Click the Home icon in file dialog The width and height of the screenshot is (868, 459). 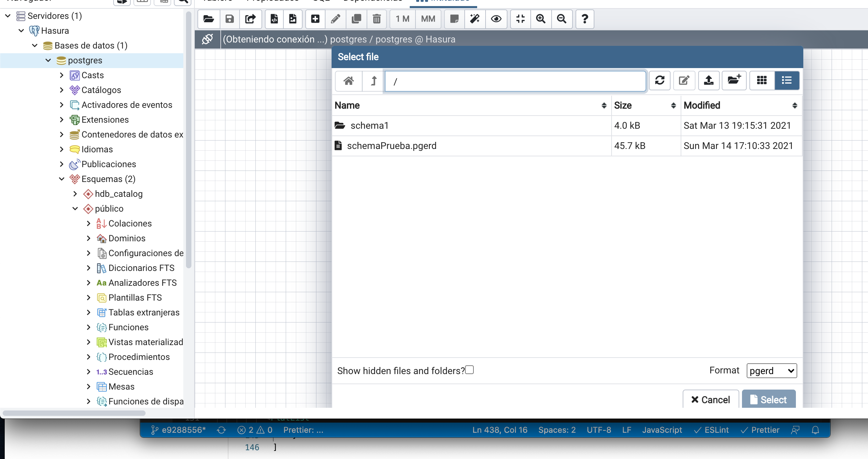[x=348, y=81]
